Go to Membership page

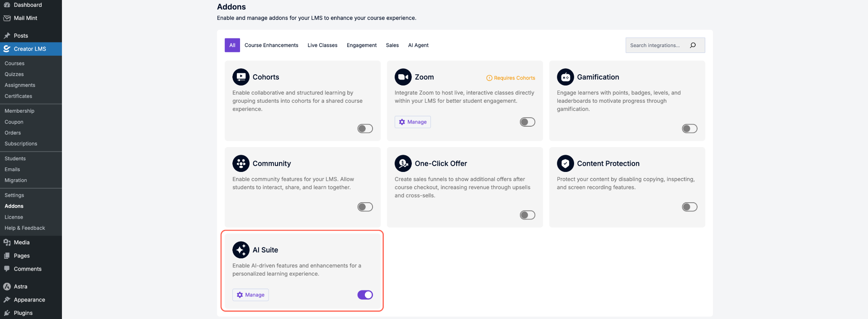coord(19,111)
